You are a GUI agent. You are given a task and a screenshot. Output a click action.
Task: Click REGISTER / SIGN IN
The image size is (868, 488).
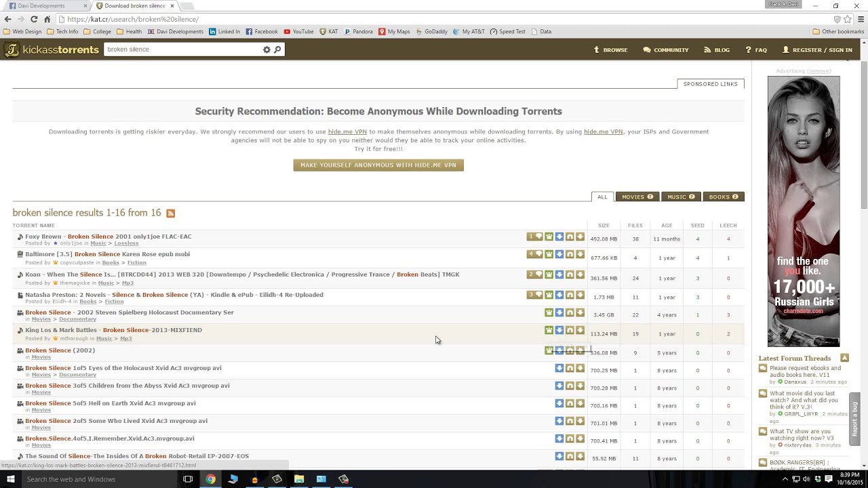(x=817, y=49)
